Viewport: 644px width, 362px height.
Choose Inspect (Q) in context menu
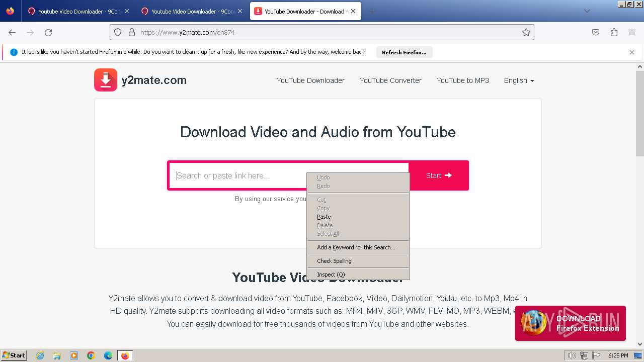pos(358,275)
